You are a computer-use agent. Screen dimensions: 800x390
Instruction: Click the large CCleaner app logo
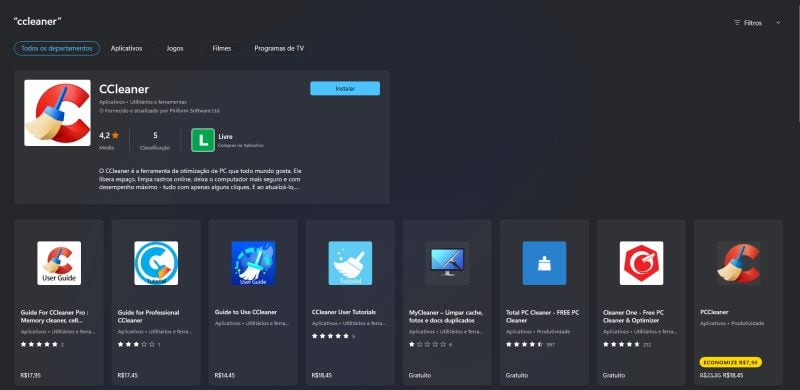tap(57, 113)
